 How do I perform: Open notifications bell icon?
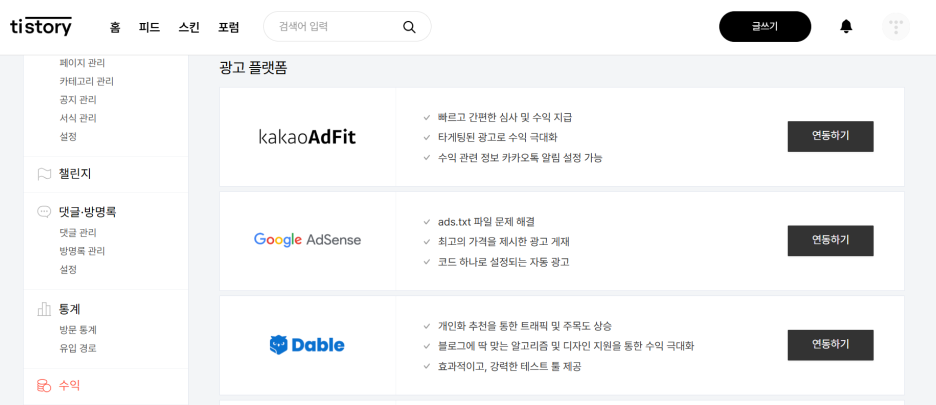tap(846, 26)
